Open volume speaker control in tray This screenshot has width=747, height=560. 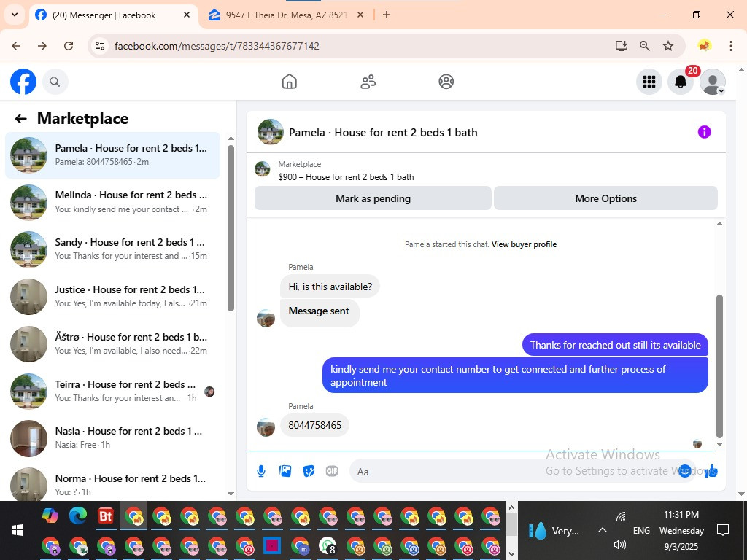pos(620,545)
